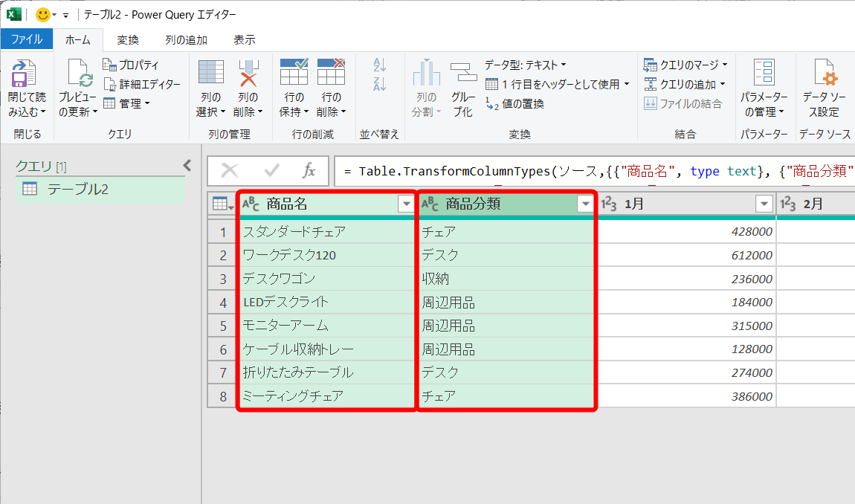The height and width of the screenshot is (504, 855).
Task: Select row number 1
Action: tap(223, 233)
